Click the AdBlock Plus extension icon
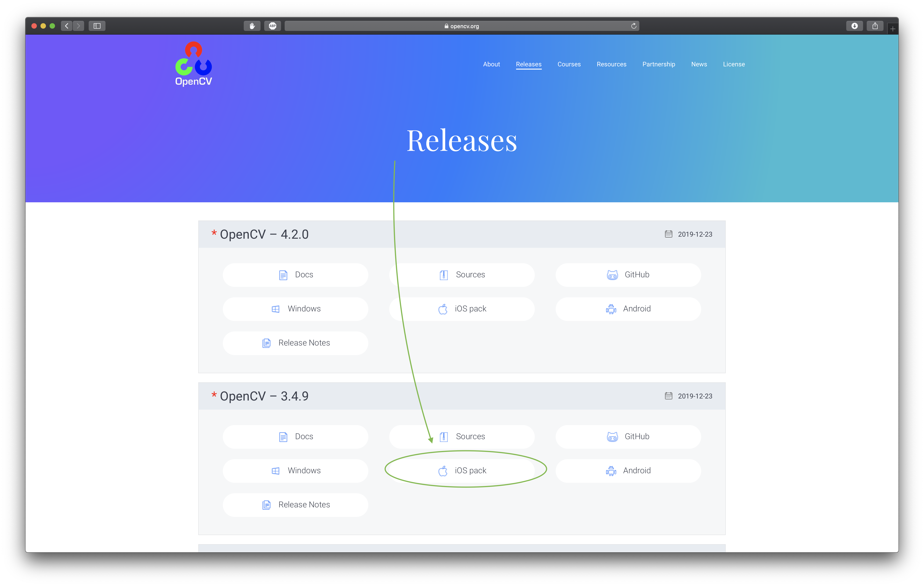Screen dimensions: 924x586 pyautogui.click(x=272, y=26)
